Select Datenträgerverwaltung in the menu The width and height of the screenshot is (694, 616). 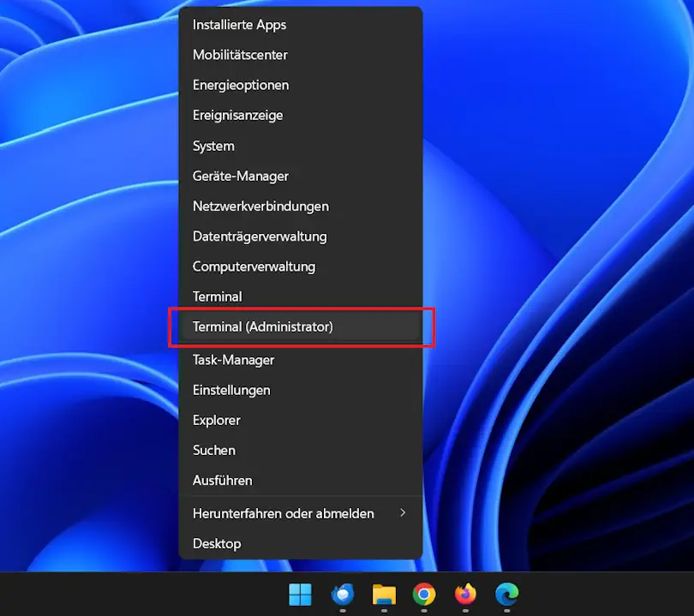point(260,236)
